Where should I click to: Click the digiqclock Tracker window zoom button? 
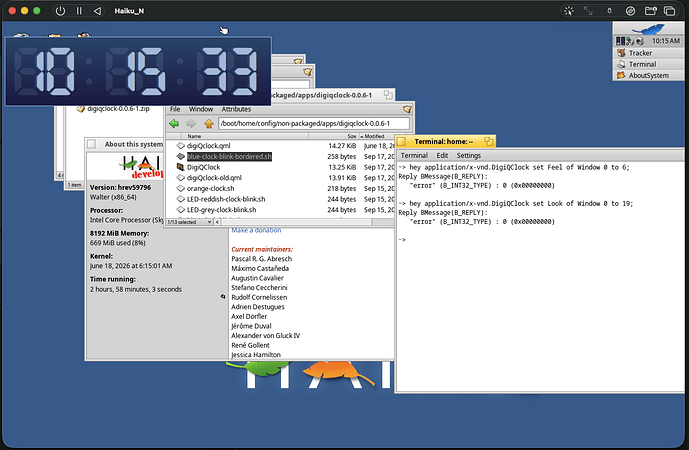388,94
